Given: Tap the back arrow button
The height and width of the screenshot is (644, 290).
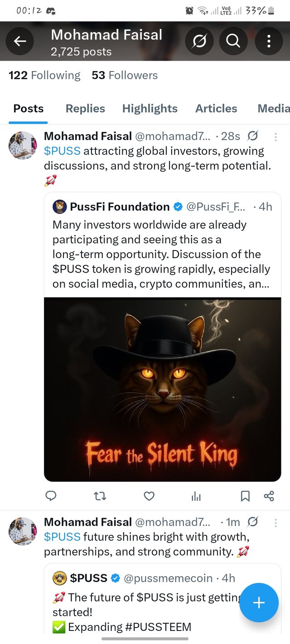Looking at the screenshot, I should (x=19, y=42).
